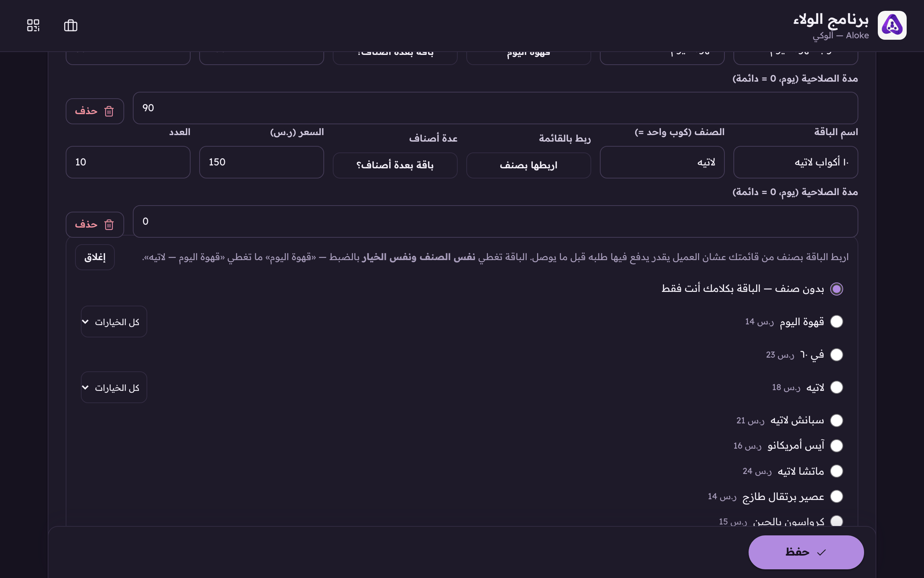Click اربطها بصنف link button
Viewport: 924px width, 578px height.
click(528, 165)
